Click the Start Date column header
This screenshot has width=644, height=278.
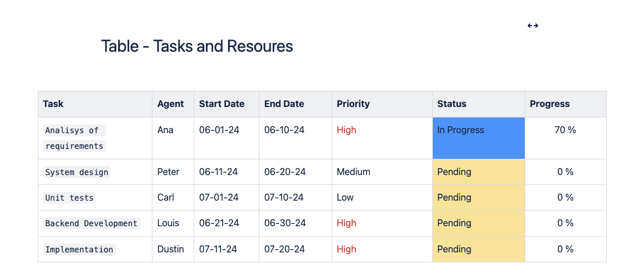[x=222, y=104]
